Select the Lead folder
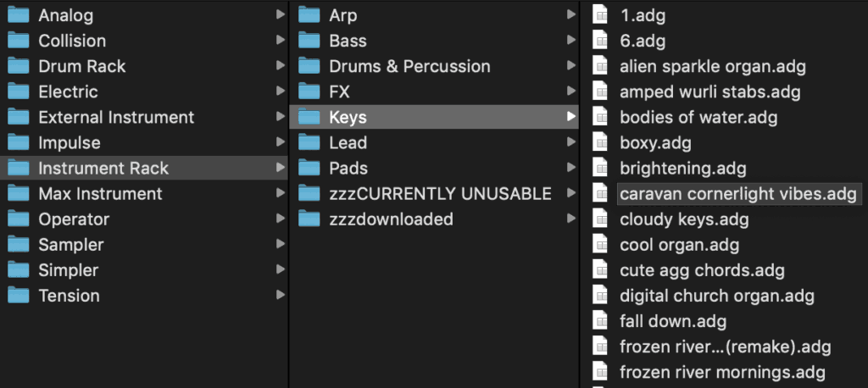The image size is (868, 388). 434,143
